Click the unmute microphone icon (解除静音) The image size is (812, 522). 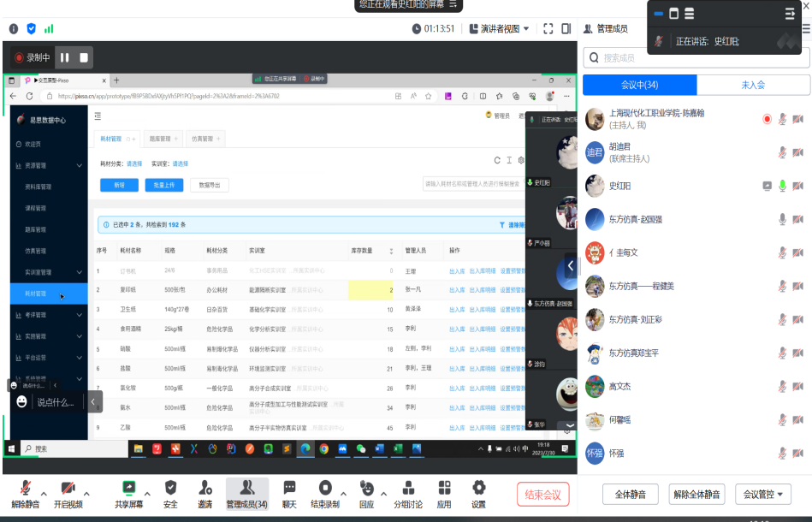coord(25,488)
